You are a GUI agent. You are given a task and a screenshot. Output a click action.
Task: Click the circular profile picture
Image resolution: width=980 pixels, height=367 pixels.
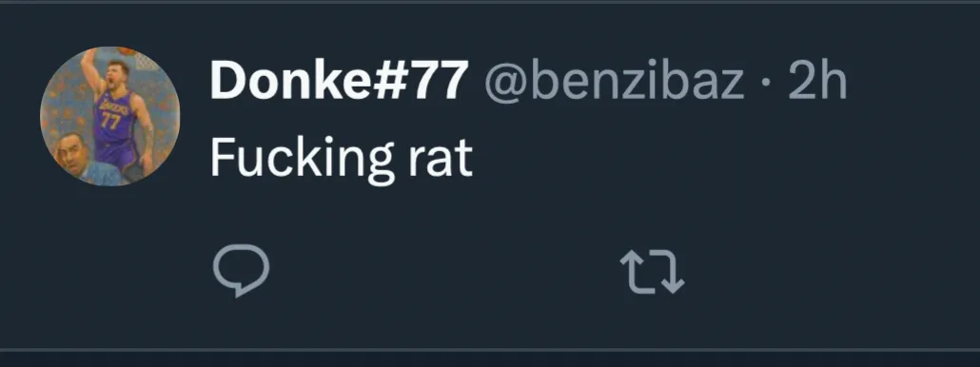tap(110, 117)
